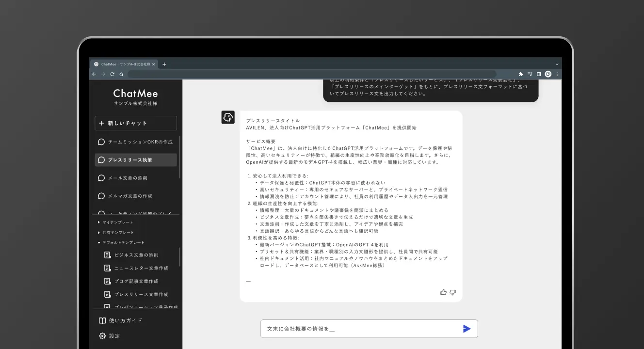The image size is (644, 349).
Task: Open the browser profile avatar
Action: click(548, 74)
